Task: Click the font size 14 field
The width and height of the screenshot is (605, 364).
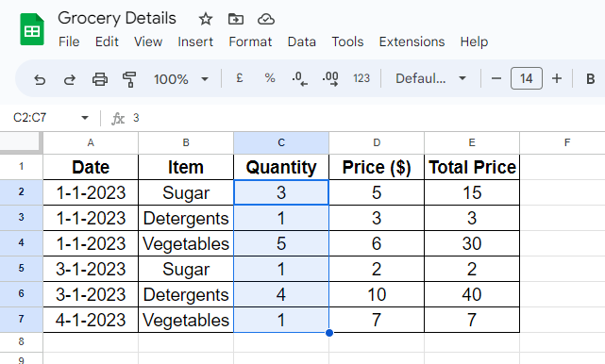Action: coord(527,78)
